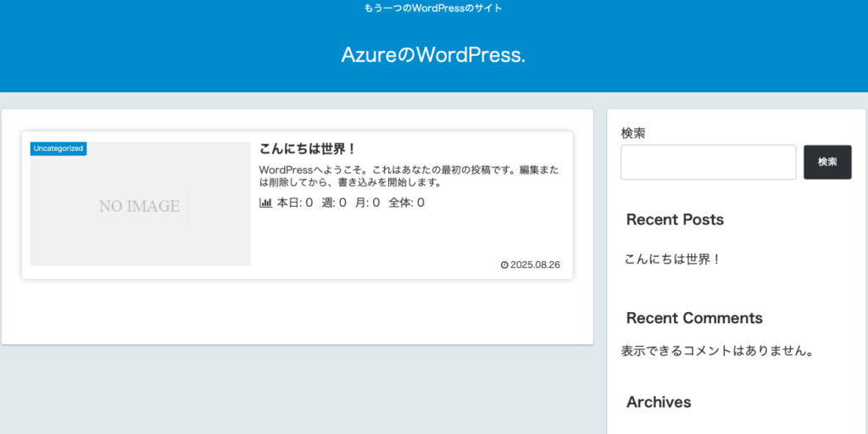The height and width of the screenshot is (434, 868).
Task: Click the Archives heading
Action: (x=659, y=403)
